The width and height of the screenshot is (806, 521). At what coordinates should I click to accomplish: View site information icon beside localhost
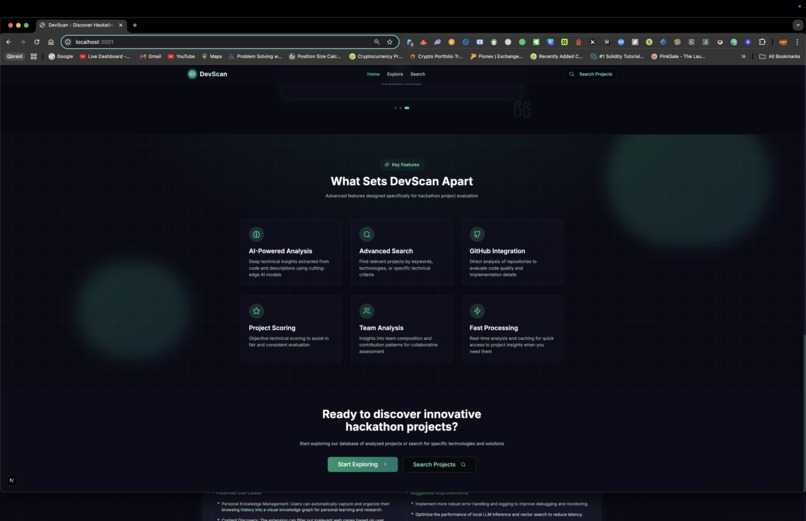[68, 42]
